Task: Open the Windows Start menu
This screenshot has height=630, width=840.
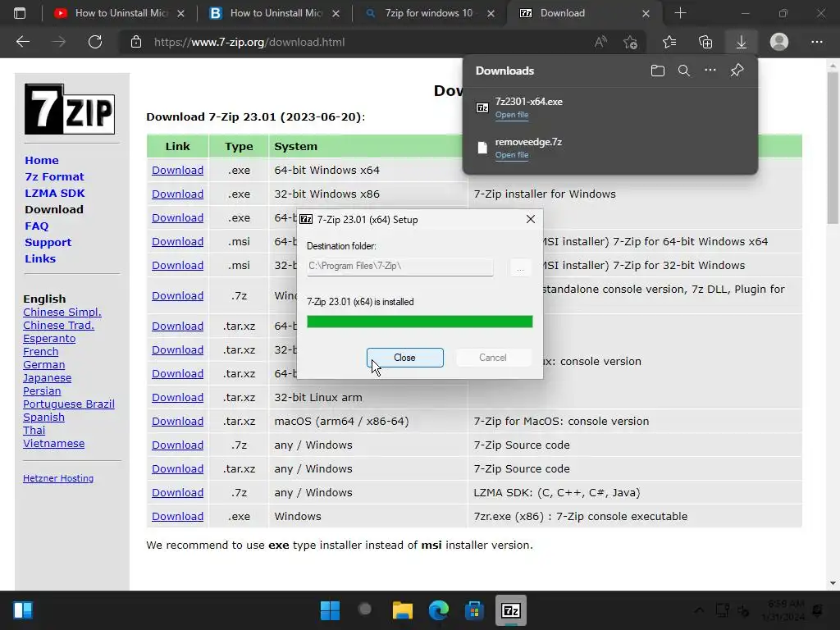Action: [x=330, y=610]
